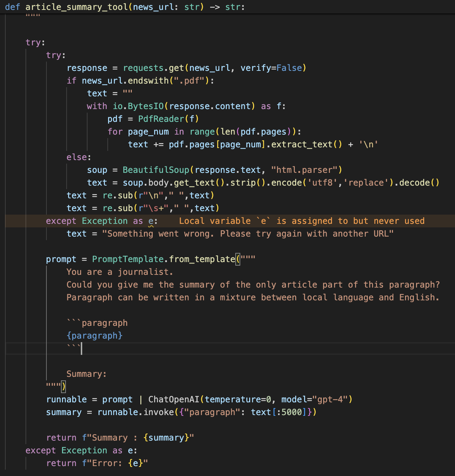Click 'requests' in the response assignment line
Screen dimensions: 455x476
pyautogui.click(x=143, y=68)
